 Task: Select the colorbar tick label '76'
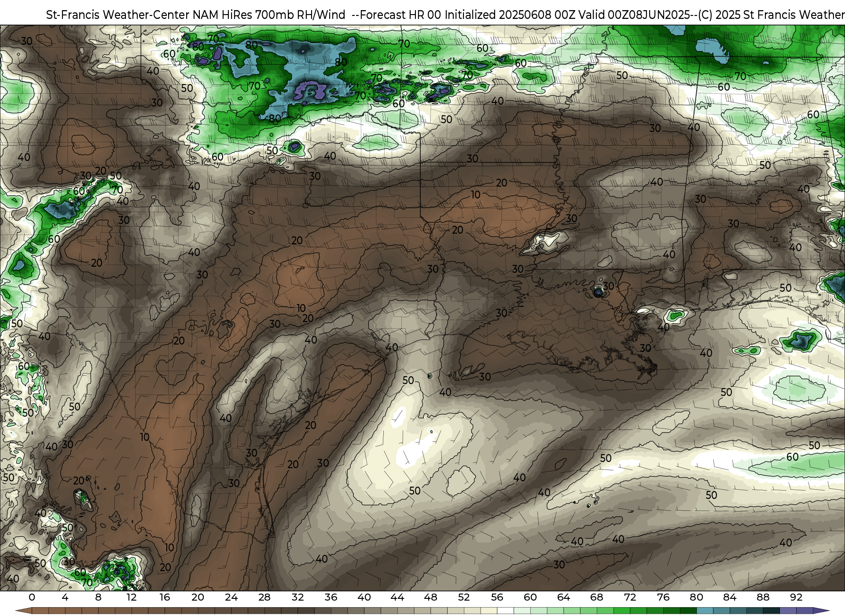pyautogui.click(x=663, y=597)
